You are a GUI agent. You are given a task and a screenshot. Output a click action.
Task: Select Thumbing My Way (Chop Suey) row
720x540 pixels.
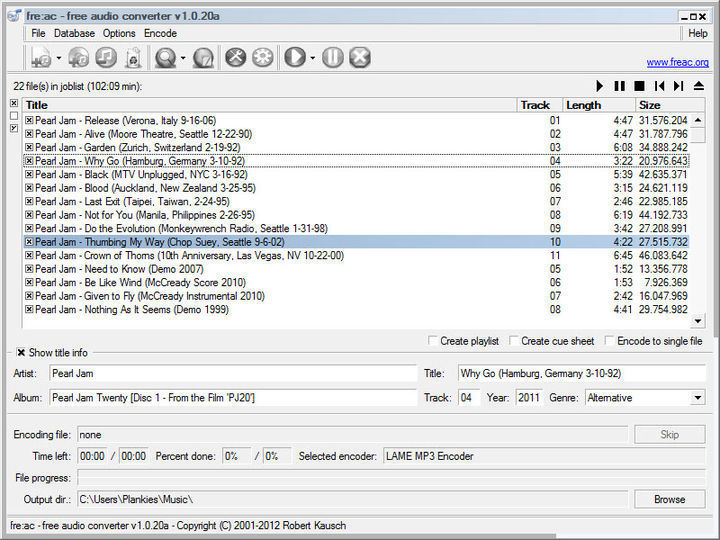point(356,242)
